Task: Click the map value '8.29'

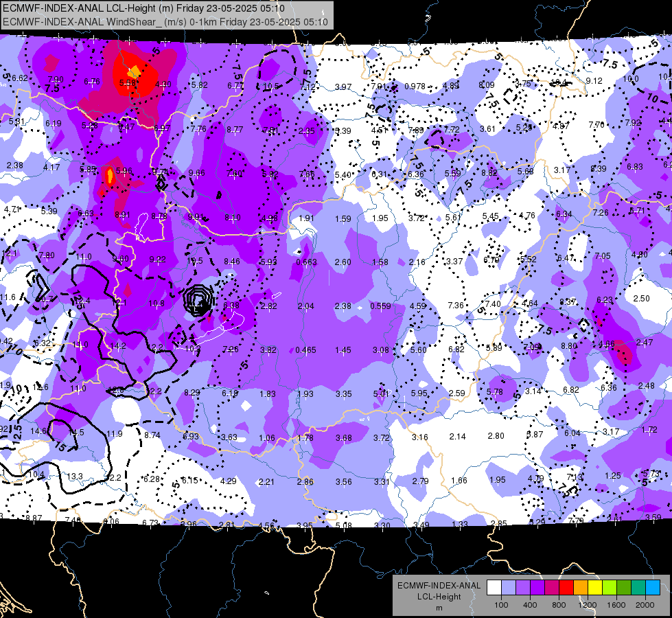Action: tap(192, 392)
